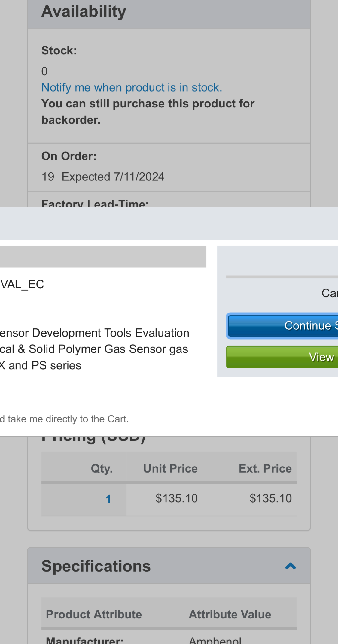Collapse the Specifications section chevron
Viewport: 338px width, 644px height.
point(291,566)
